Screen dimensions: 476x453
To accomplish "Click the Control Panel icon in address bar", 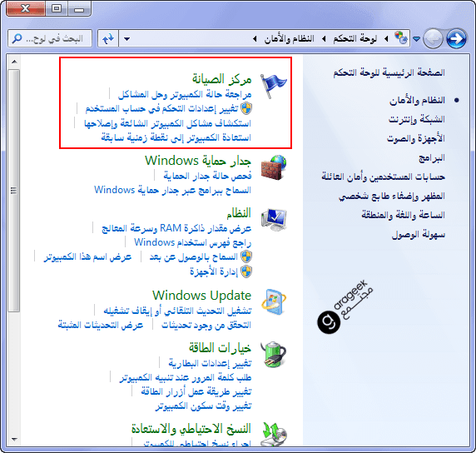I will click(x=401, y=38).
